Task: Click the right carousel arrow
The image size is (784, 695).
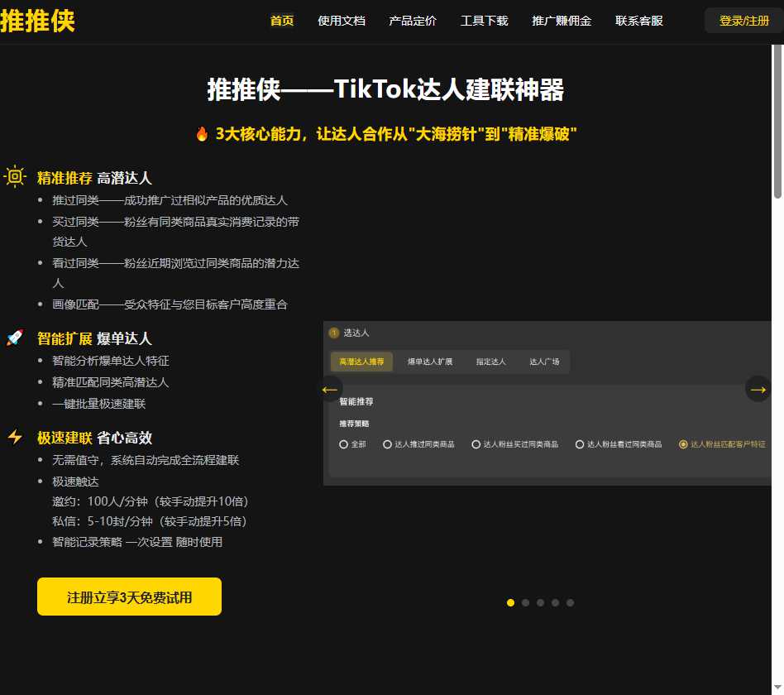Action: [x=758, y=389]
